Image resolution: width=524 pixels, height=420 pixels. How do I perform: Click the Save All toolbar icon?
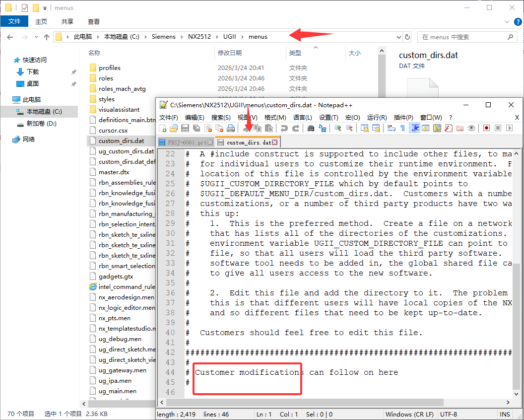196,128
